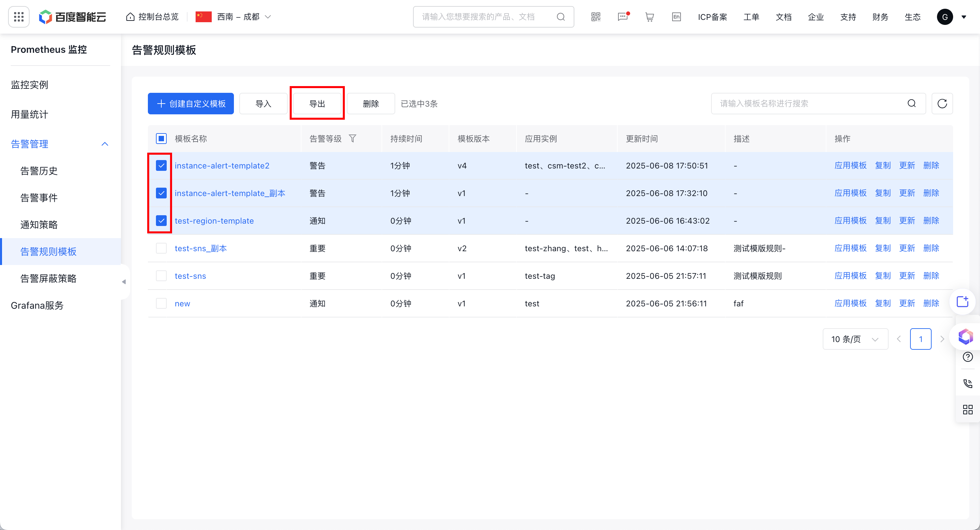The image size is (980, 530).
Task: Open the floating grid tools icon
Action: pos(968,410)
